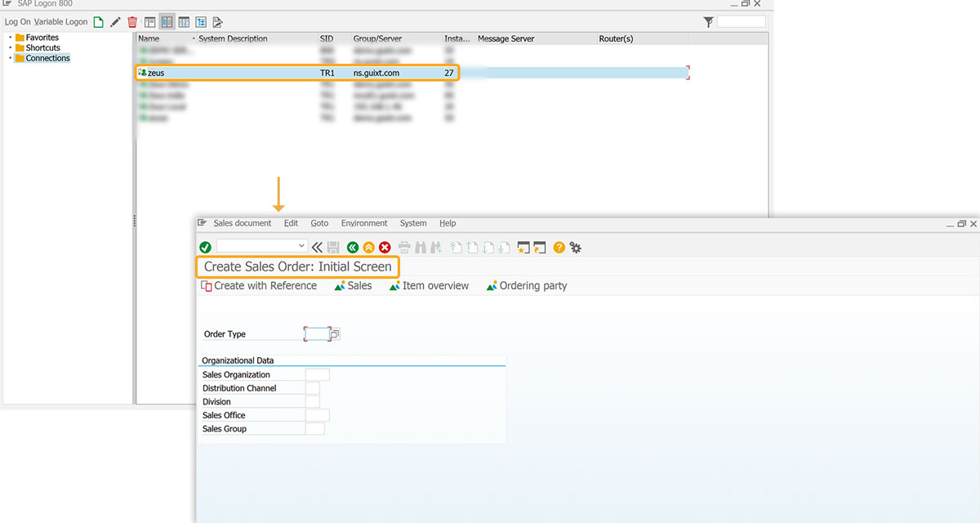This screenshot has width=980, height=523.
Task: Click the New connection page icon
Action: click(x=99, y=22)
